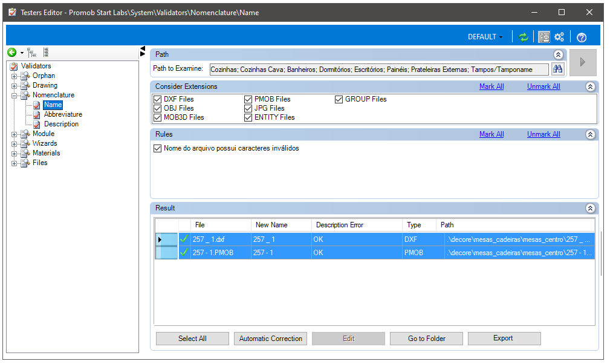Expand the Drawing tree node
This screenshot has width=613, height=364.
(14, 86)
